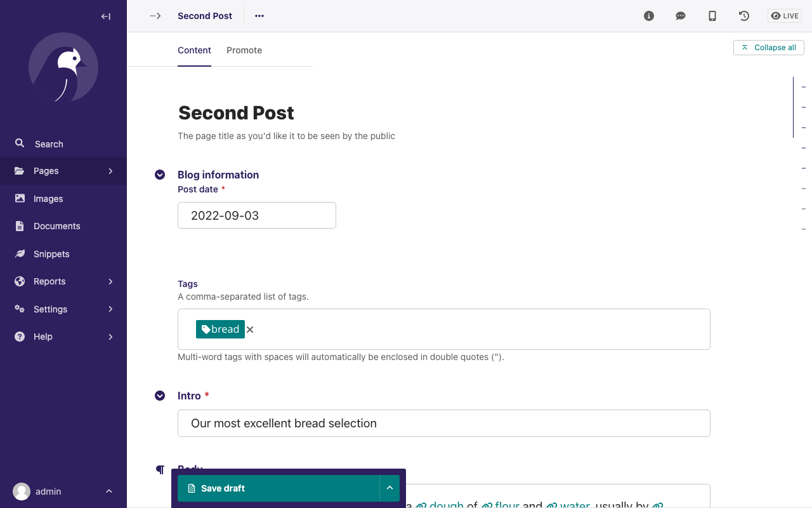Collapse the Blog information section
Viewport: 812px width, 508px height.
click(x=160, y=175)
